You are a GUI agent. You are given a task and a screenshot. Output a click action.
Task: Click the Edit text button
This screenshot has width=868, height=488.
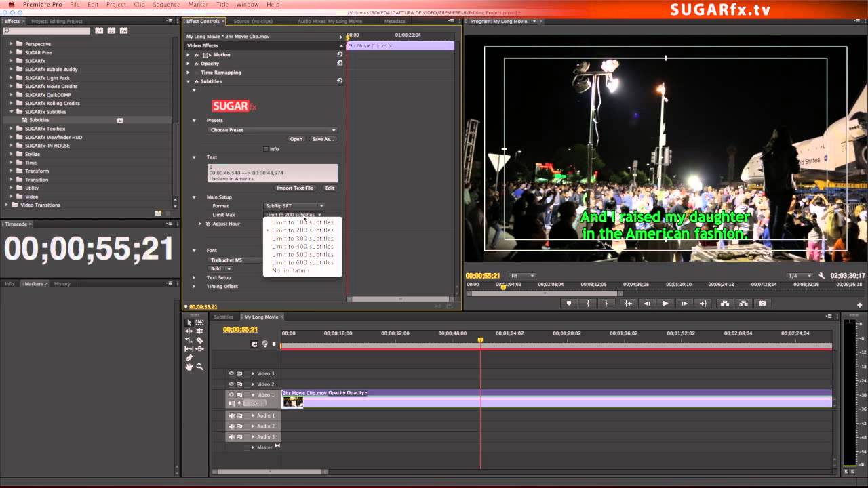[x=330, y=188]
